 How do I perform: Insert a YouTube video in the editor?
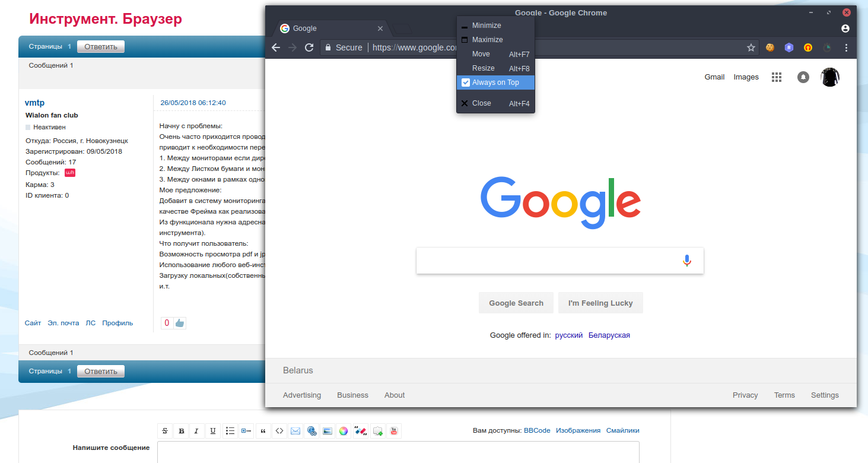394,431
